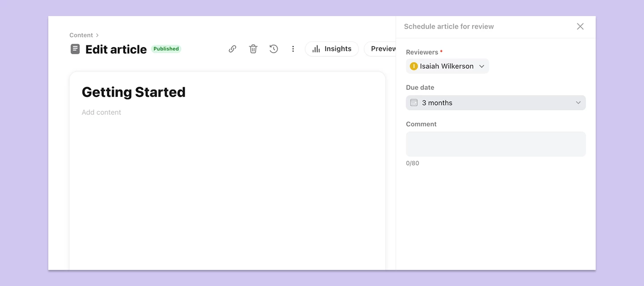Expand the Content breadcrumb chevron
Screen dimensions: 644x286
tap(97, 35)
